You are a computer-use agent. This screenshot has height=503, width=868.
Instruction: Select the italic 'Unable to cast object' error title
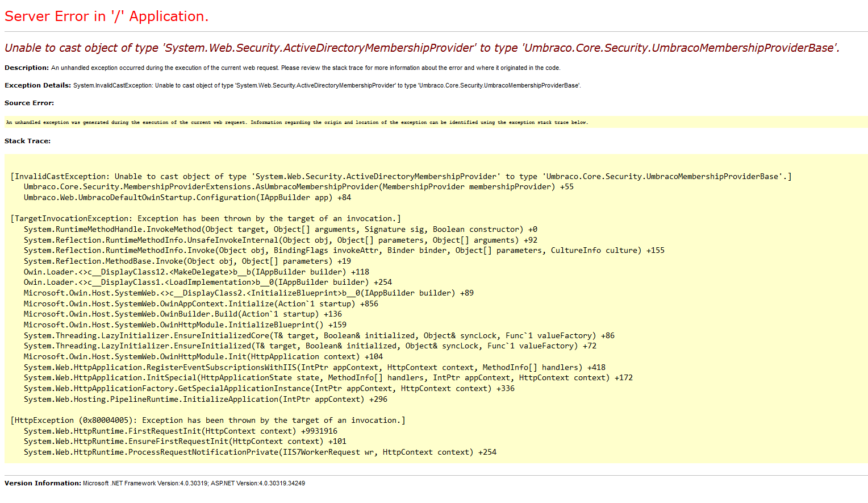coord(422,48)
